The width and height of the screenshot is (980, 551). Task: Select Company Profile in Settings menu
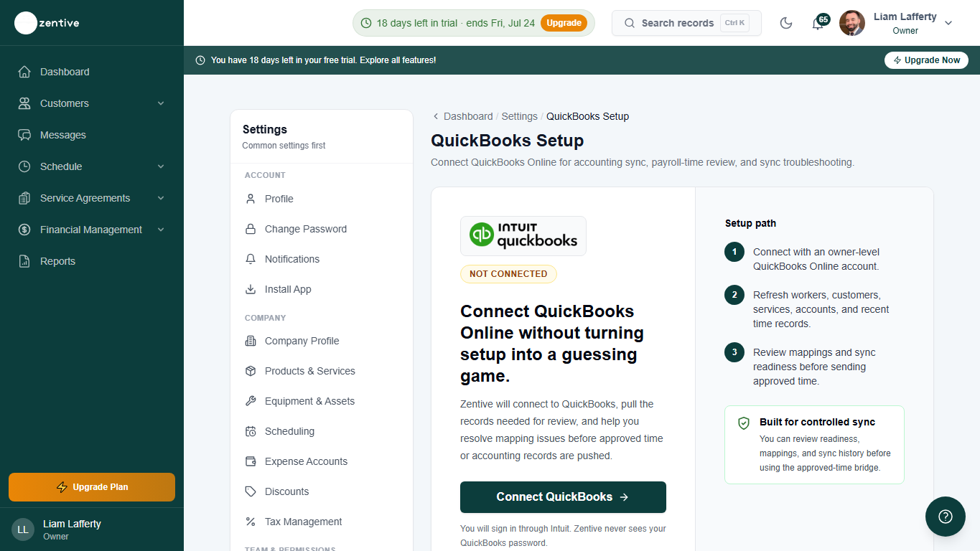[x=322, y=341]
